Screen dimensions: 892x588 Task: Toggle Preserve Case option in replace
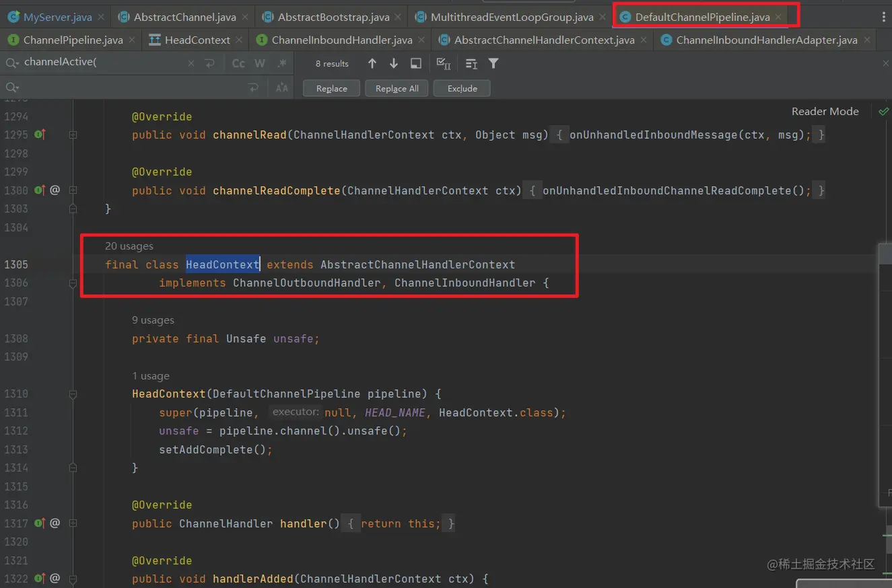[281, 87]
